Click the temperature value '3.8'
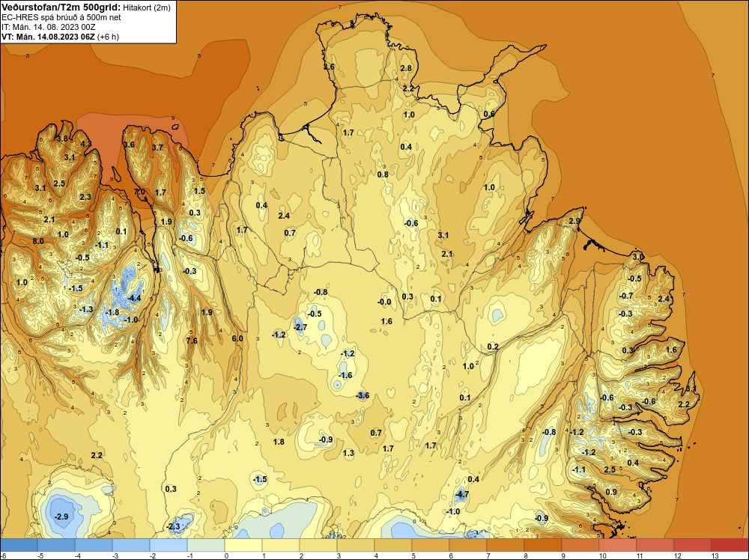 (62, 139)
